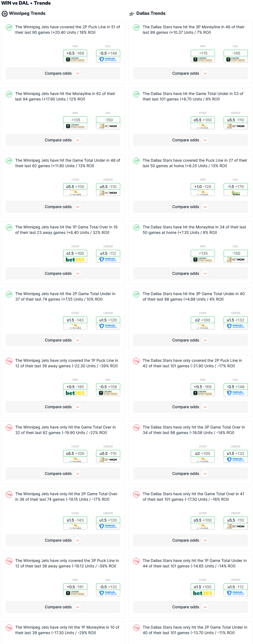Open Compare odds for the Winnipeg 1P Game Total Over trend

[63, 273]
